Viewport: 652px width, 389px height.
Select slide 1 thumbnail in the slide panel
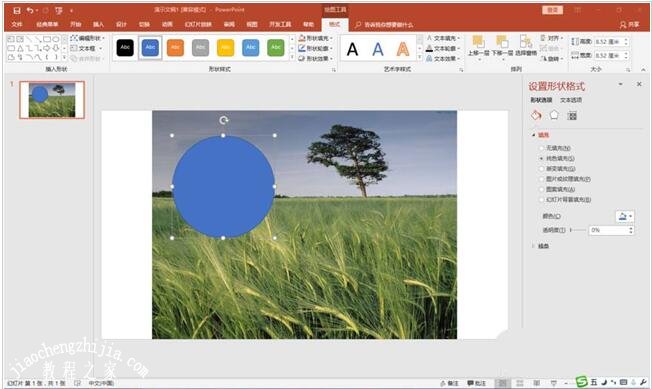point(52,100)
